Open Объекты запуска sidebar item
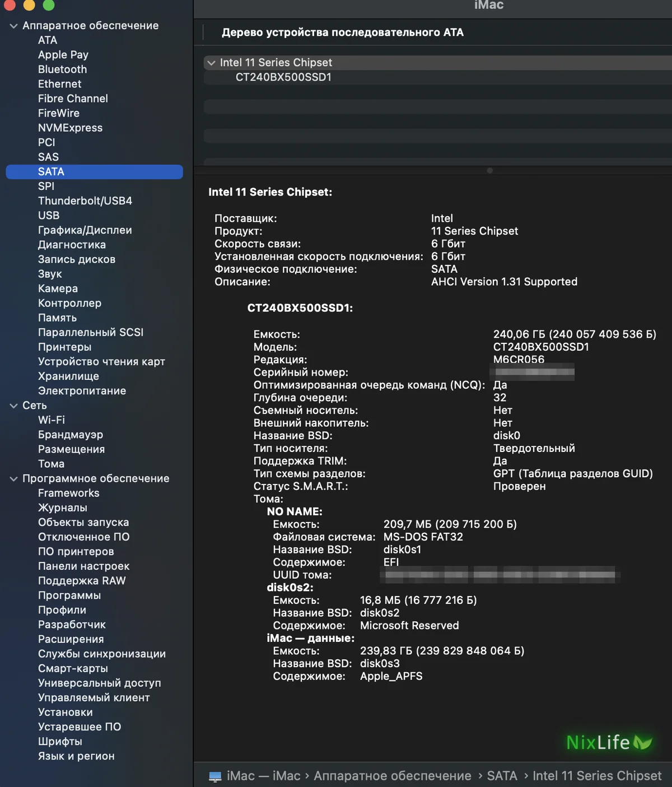The image size is (672, 787). pyautogui.click(x=83, y=522)
